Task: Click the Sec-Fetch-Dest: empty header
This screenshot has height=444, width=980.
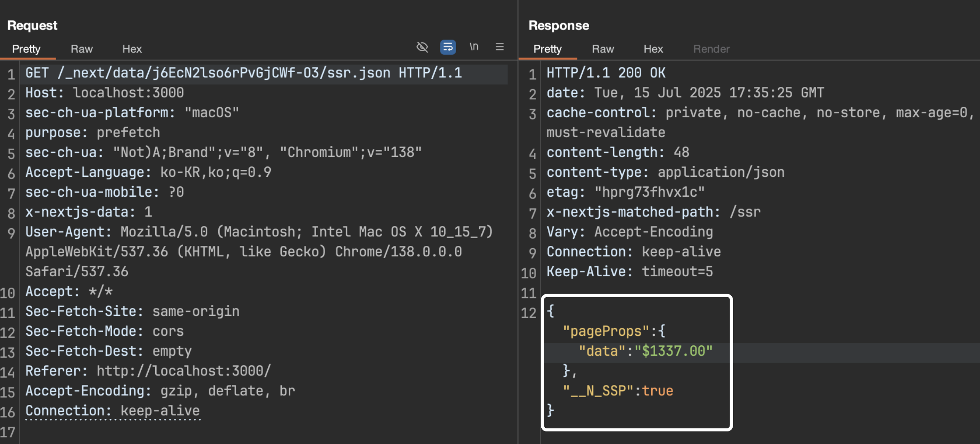Action: (x=108, y=351)
